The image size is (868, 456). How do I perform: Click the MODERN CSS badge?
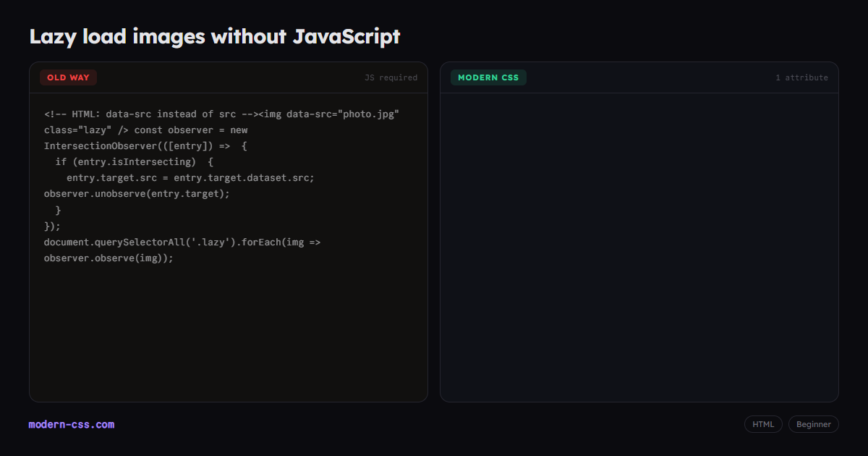point(488,77)
